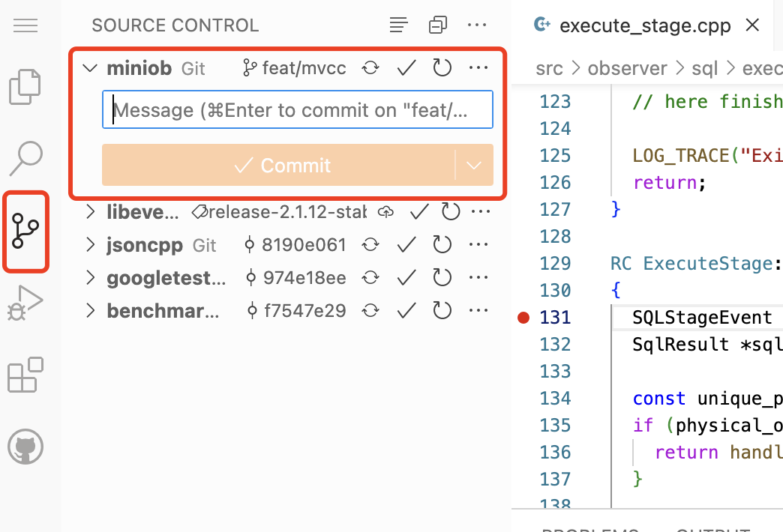Screen dimensions: 783x532
Task: Click 'sql' in the breadcrumb path
Action: [x=704, y=68]
